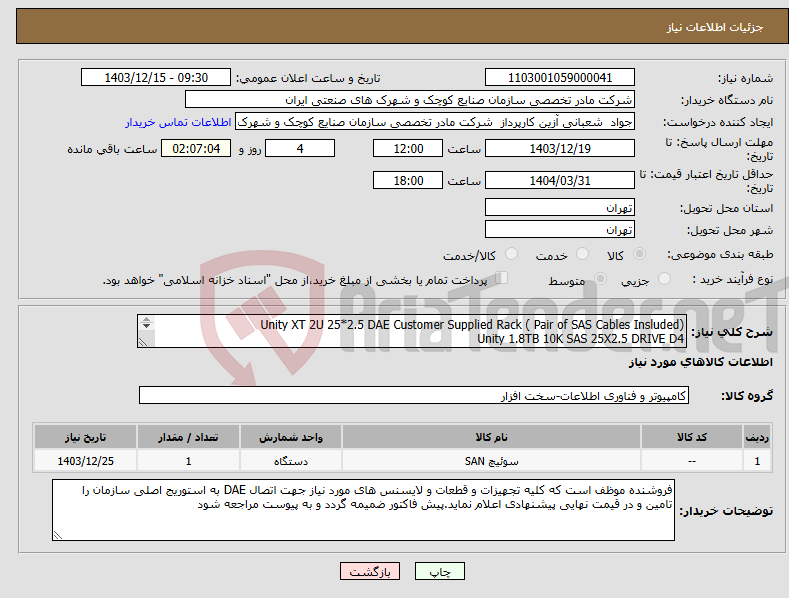Click the شماره نیاز label
Screen dimensions: 789x598
tap(745, 79)
